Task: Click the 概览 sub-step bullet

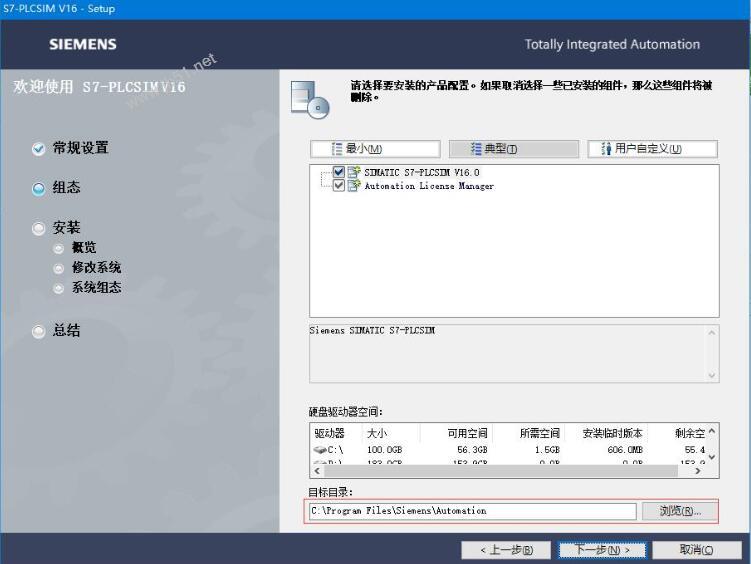Action: pos(58,248)
